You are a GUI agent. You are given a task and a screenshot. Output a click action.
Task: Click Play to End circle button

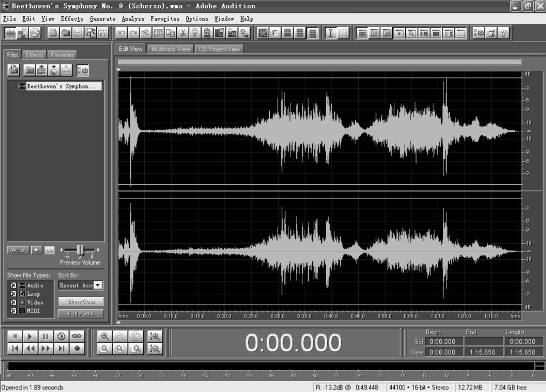(61, 336)
